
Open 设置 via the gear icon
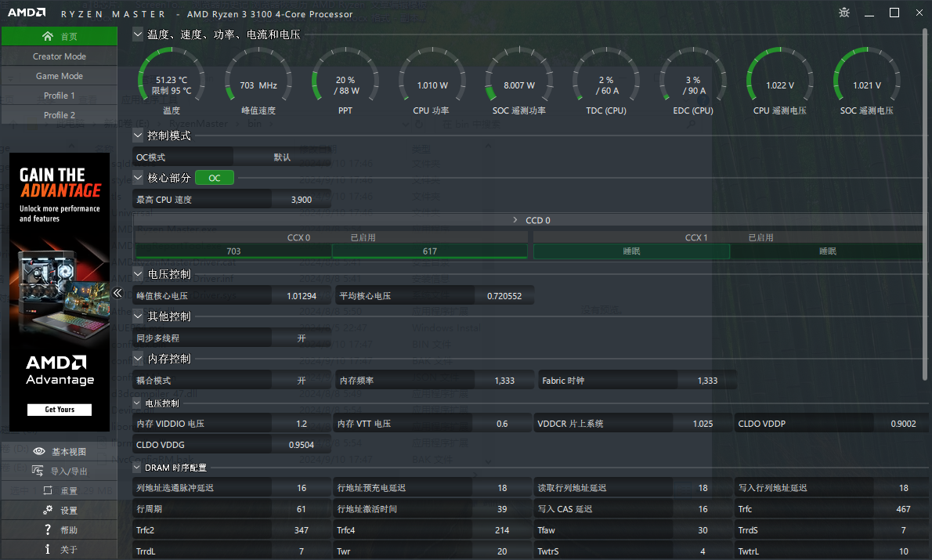[x=48, y=510]
